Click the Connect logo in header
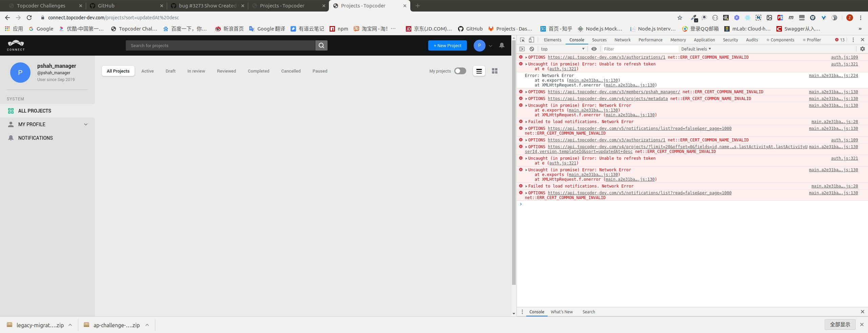The image size is (868, 333). point(16,45)
